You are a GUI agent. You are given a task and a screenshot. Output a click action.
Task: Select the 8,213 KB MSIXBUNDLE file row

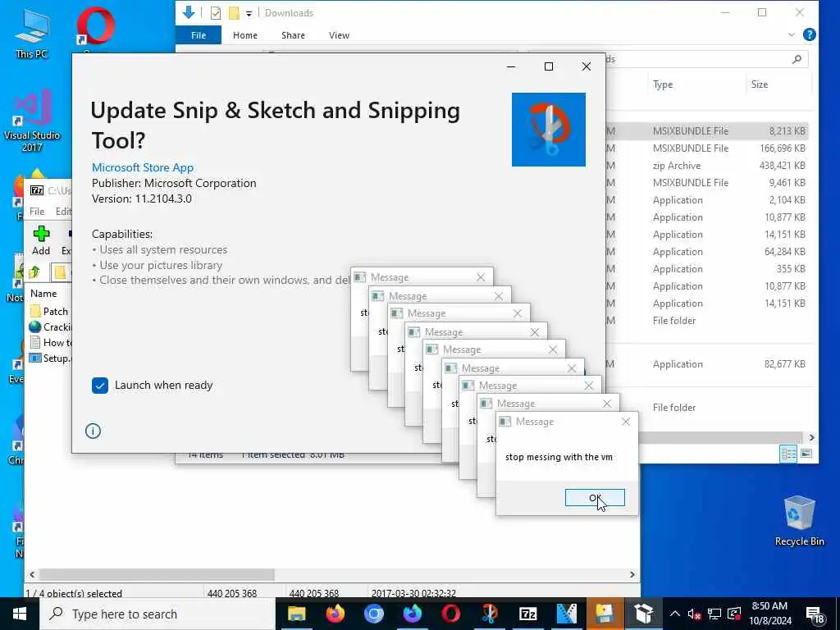click(706, 130)
